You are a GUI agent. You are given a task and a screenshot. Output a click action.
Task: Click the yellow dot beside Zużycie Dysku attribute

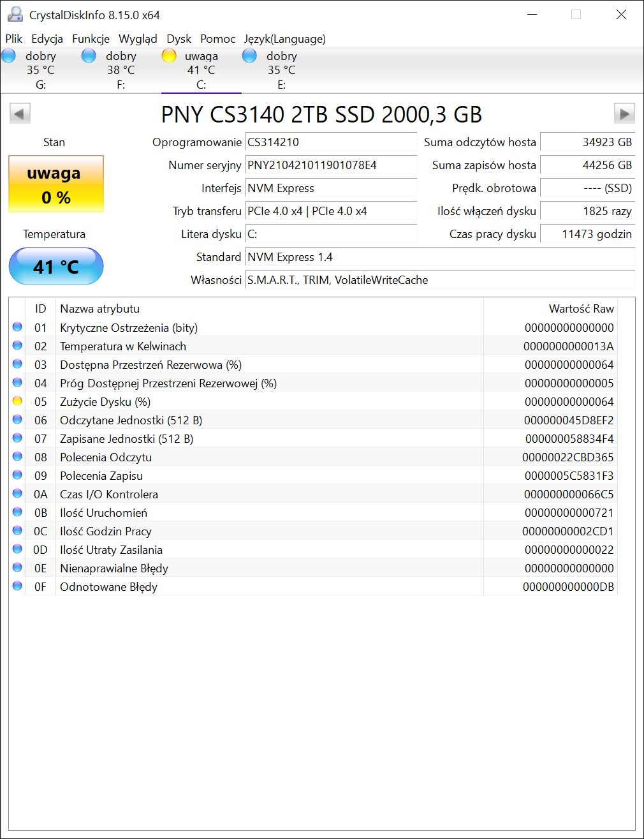[x=17, y=401]
